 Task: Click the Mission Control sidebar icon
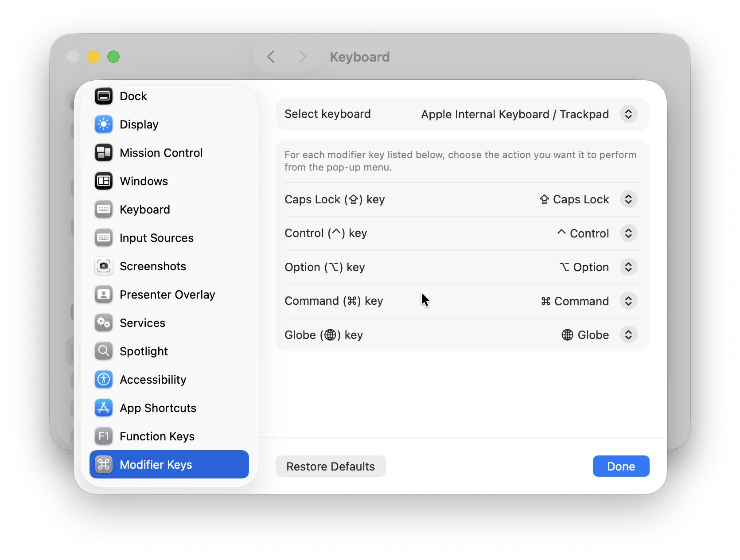[x=103, y=152]
